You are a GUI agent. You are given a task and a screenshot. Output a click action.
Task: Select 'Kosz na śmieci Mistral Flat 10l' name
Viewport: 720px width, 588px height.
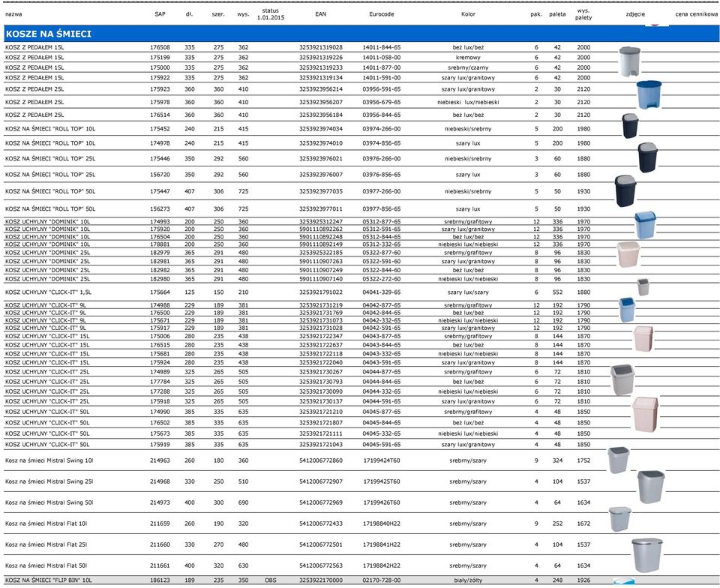click(x=46, y=523)
